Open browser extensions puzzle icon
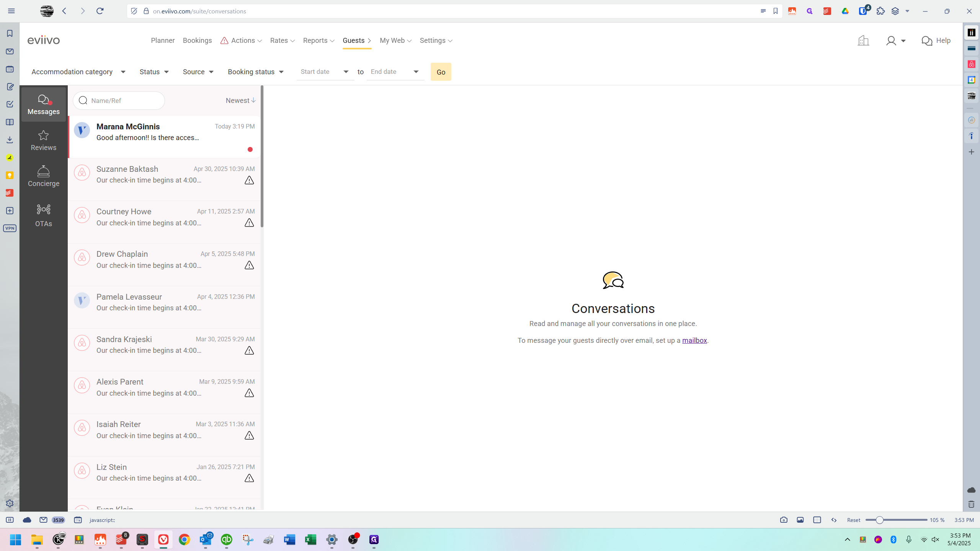980x551 pixels. click(x=880, y=11)
